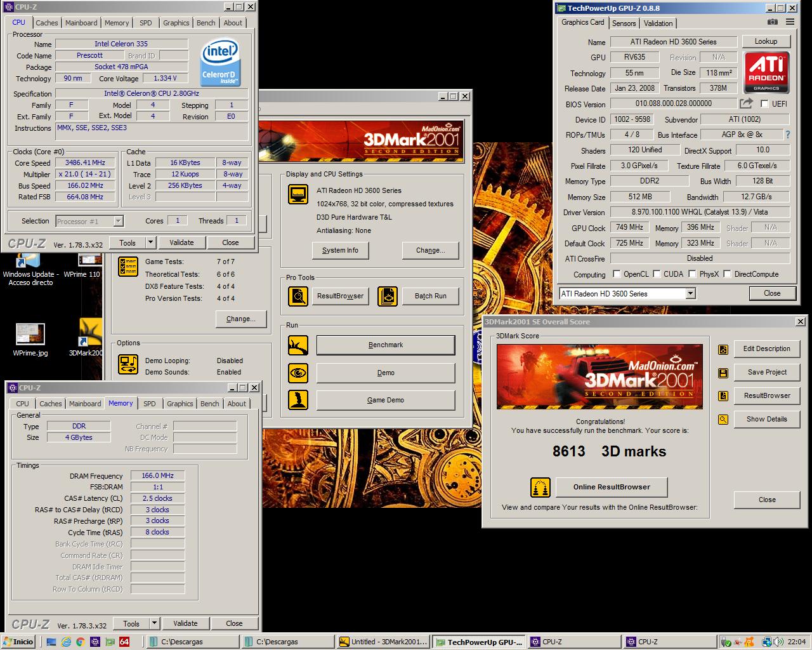
Task: Launch Chrome from the quick launch bar
Action: (81, 642)
